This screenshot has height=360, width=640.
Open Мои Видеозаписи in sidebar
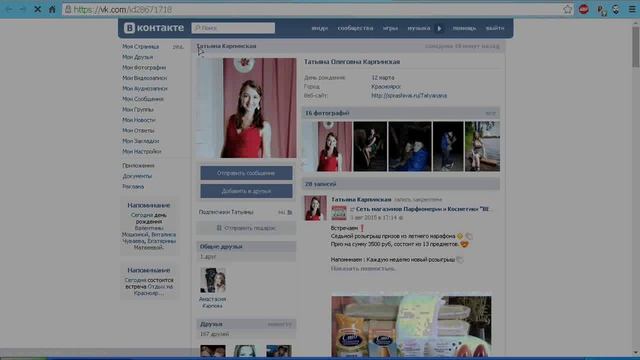point(144,78)
